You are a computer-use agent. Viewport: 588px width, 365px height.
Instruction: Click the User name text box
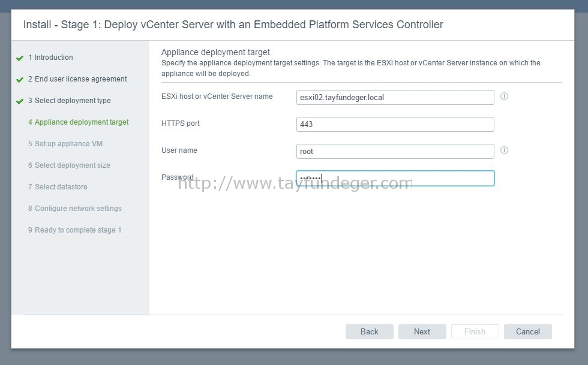coord(395,152)
